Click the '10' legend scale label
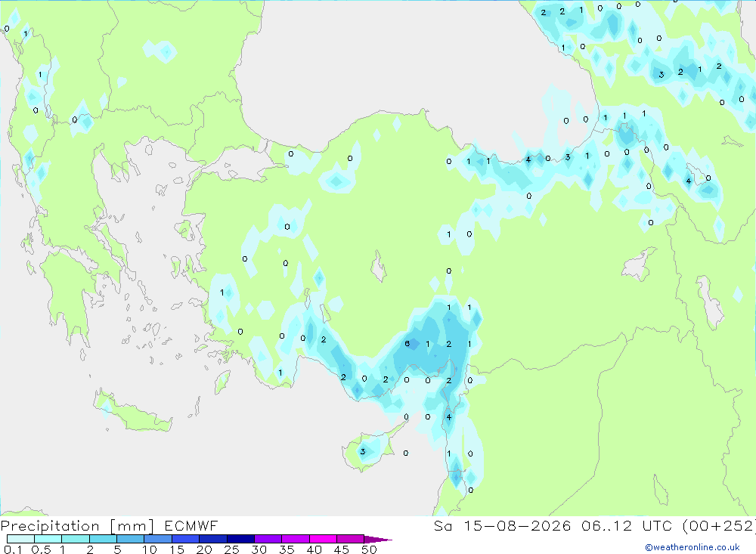The width and height of the screenshot is (756, 554). coord(150,549)
